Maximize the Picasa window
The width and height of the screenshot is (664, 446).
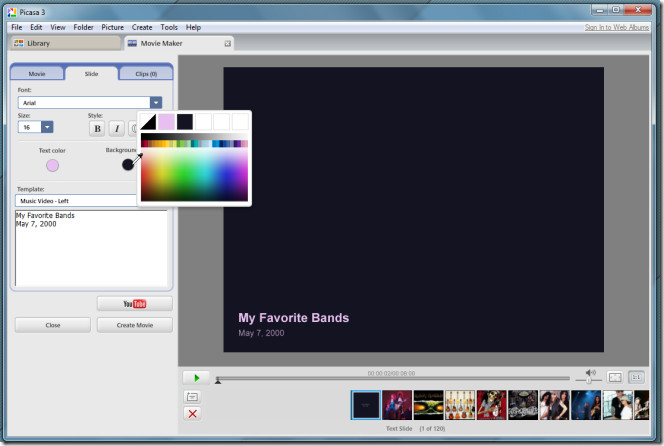[x=615, y=10]
